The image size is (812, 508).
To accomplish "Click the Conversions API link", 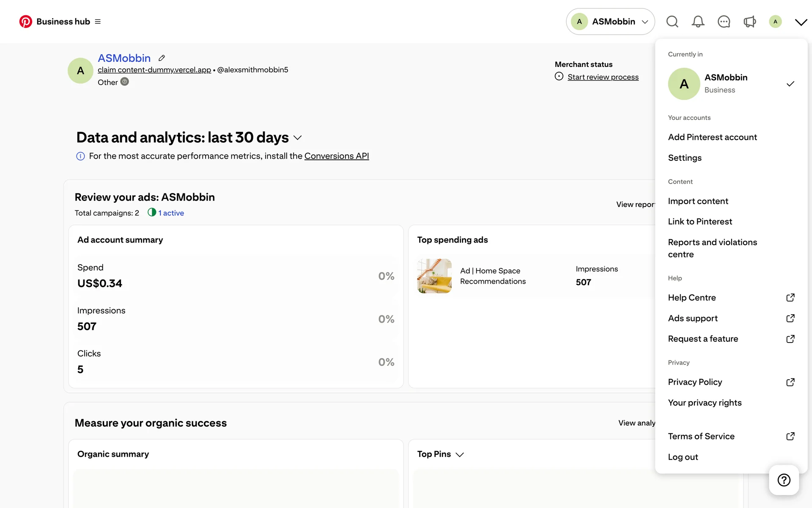I will click(x=337, y=156).
